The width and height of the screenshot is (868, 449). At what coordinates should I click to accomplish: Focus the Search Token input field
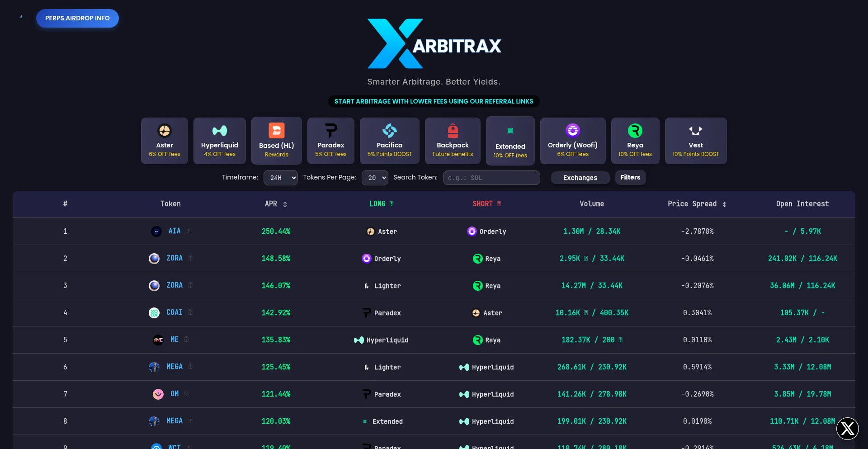(491, 178)
